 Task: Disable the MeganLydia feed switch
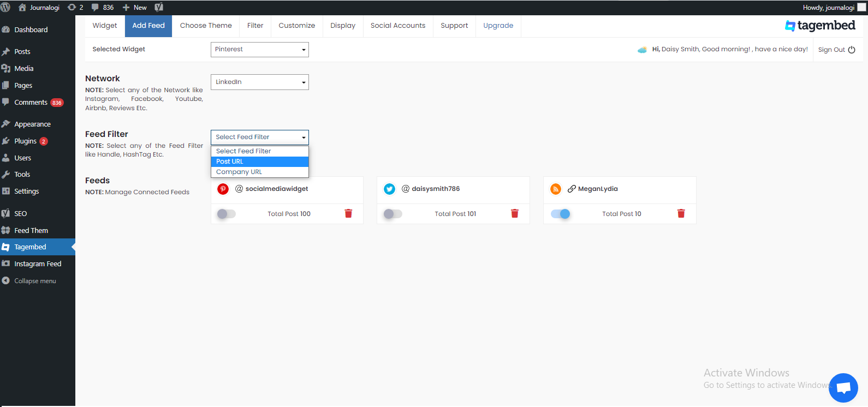[x=560, y=214]
